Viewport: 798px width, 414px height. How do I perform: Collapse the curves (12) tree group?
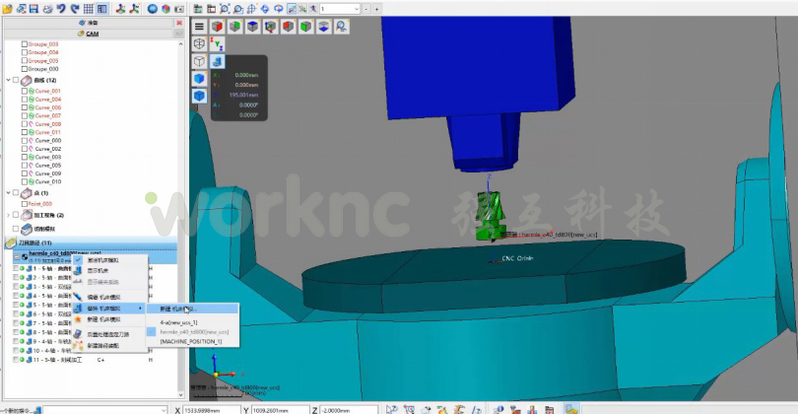[9, 80]
